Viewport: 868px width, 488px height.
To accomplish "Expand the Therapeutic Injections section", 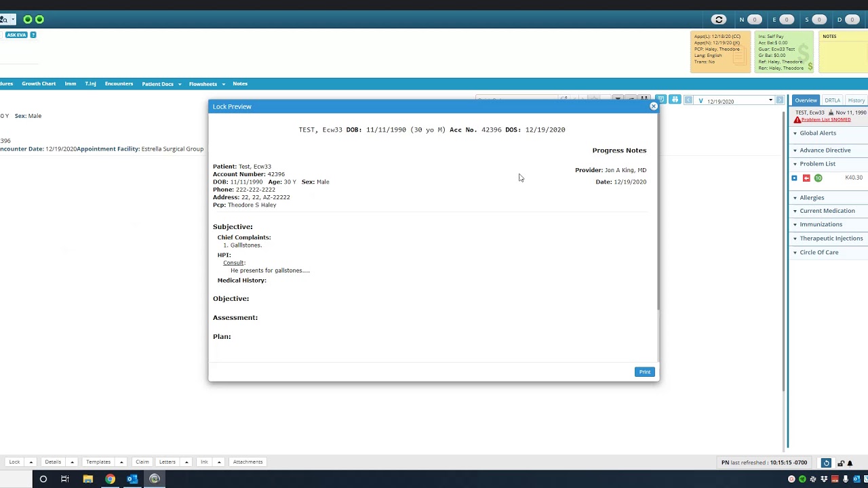I will coord(795,239).
